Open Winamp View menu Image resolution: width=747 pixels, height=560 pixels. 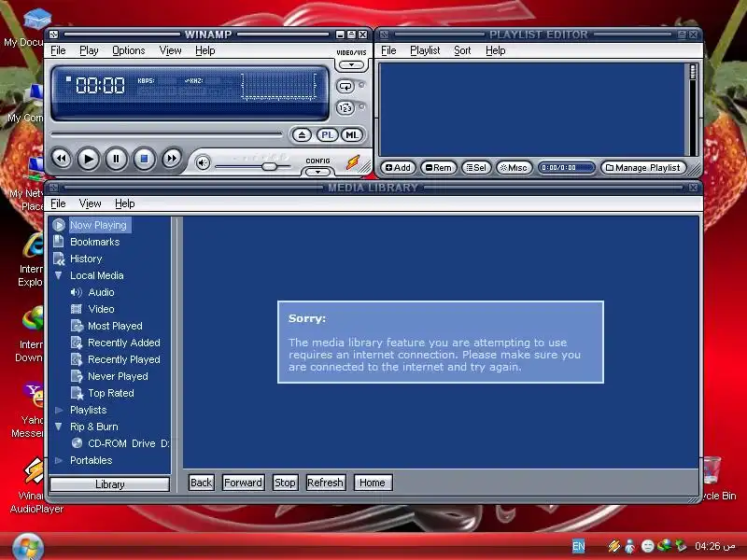pos(170,50)
